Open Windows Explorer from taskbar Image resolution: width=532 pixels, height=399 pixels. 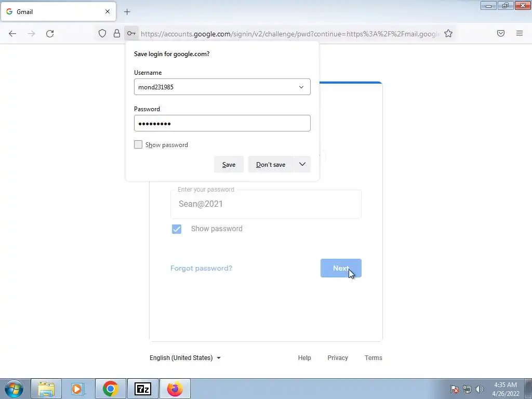[x=46, y=389]
